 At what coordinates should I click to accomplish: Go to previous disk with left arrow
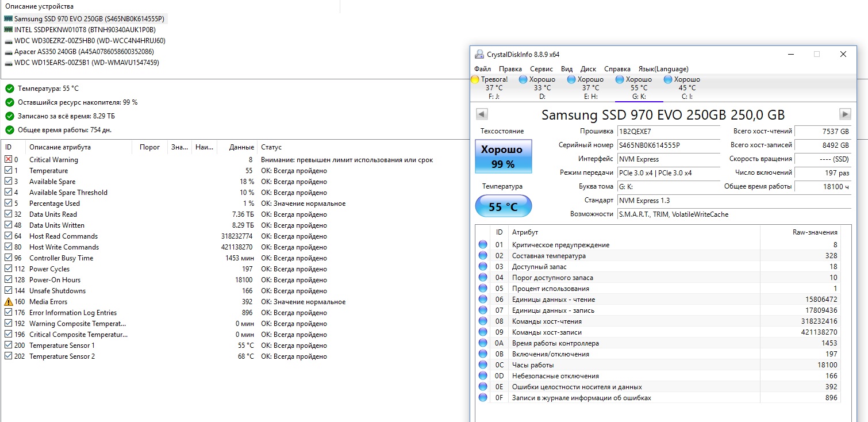point(482,114)
